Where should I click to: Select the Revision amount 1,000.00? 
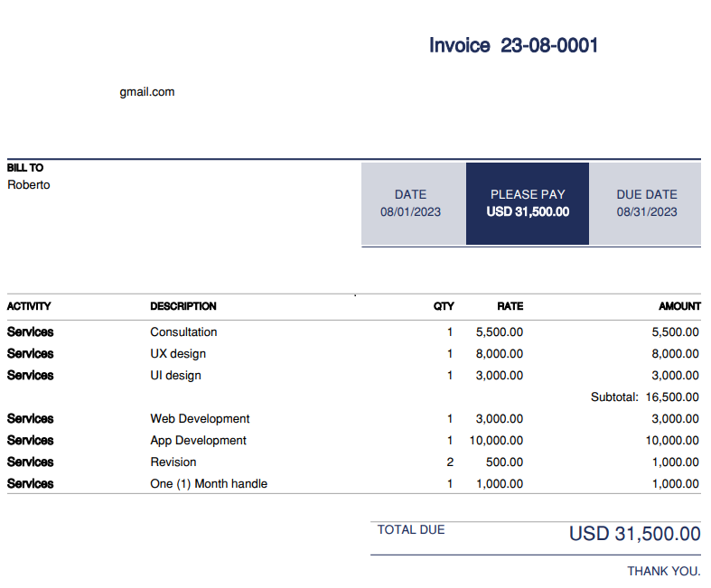(x=675, y=462)
